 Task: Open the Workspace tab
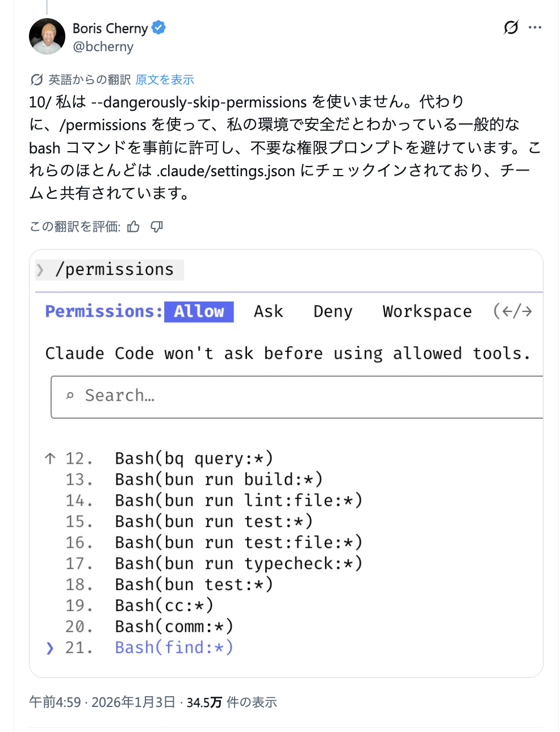coord(427,311)
